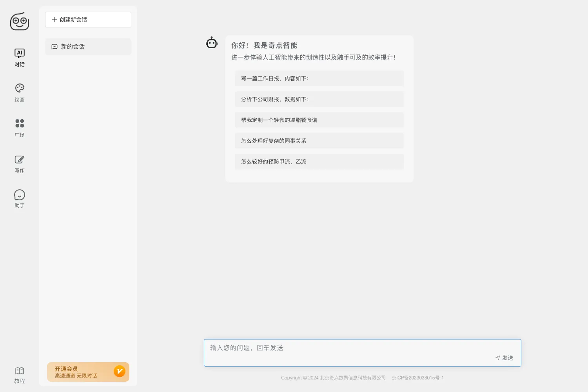Viewport: 588px width, 392px height.
Task: Open the AI 对话 section
Action: click(20, 58)
